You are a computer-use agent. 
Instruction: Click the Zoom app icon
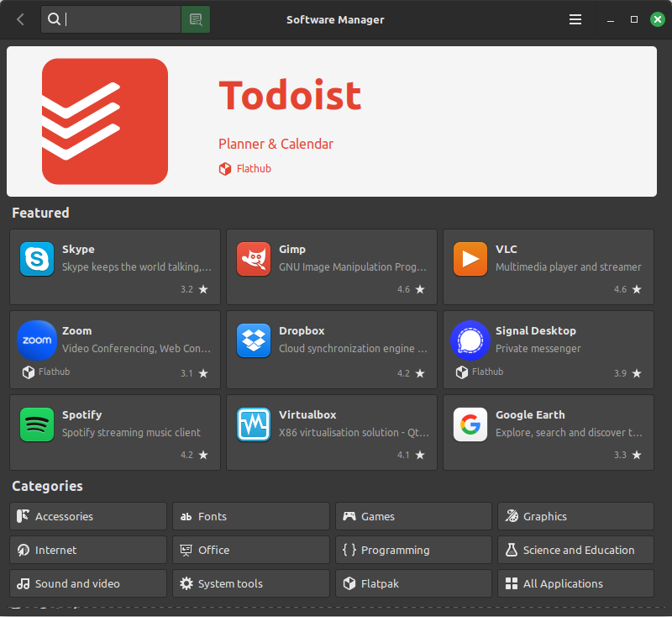[37, 340]
